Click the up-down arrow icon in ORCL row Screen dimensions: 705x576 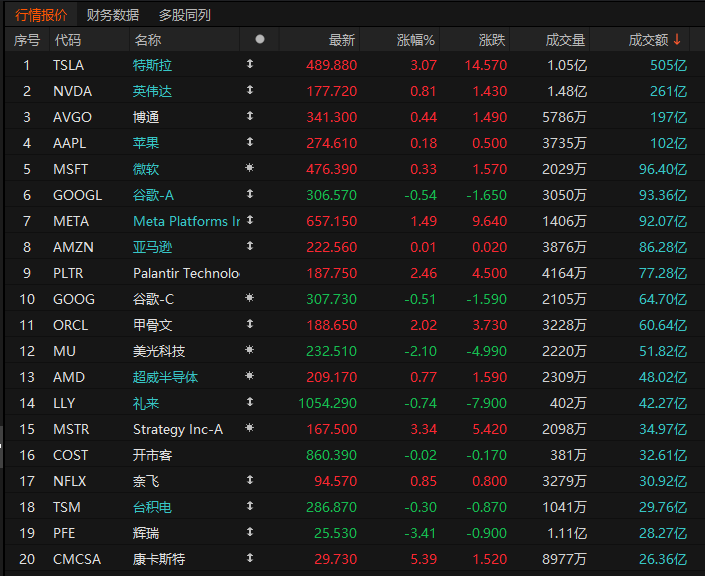click(250, 324)
